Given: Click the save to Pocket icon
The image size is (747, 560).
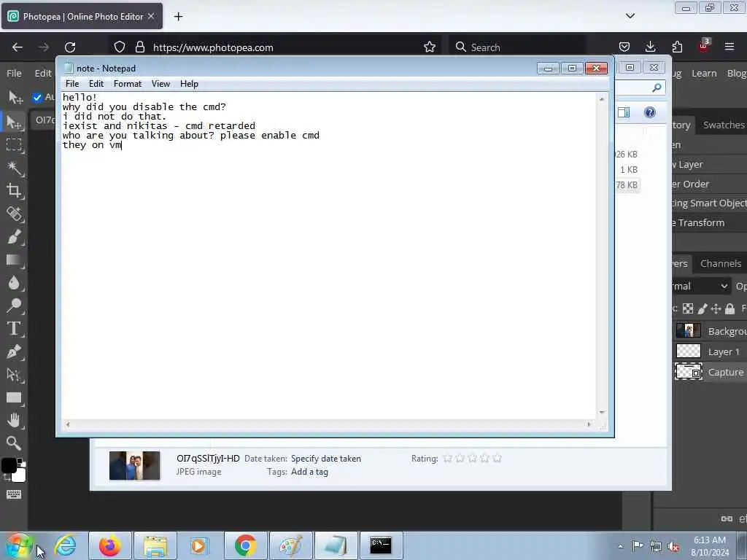Looking at the screenshot, I should tap(624, 47).
